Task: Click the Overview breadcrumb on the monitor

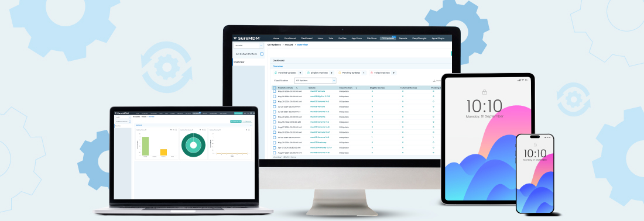Action: click(302, 44)
